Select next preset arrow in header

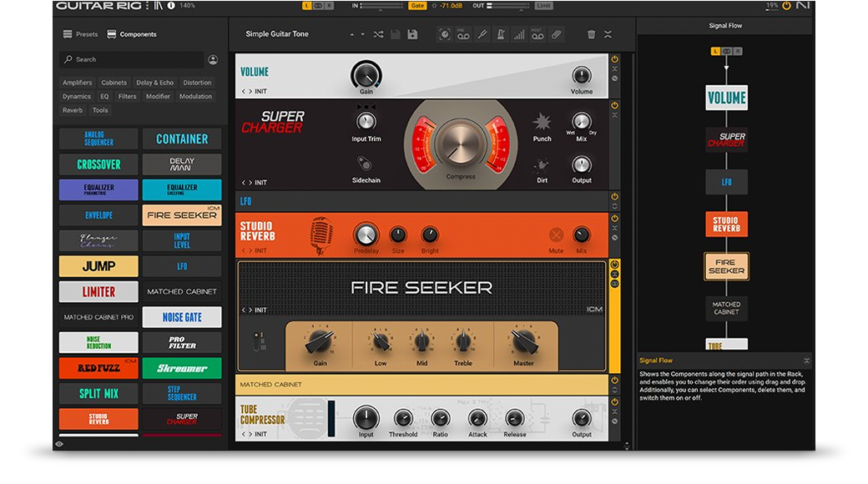pyautogui.click(x=362, y=34)
